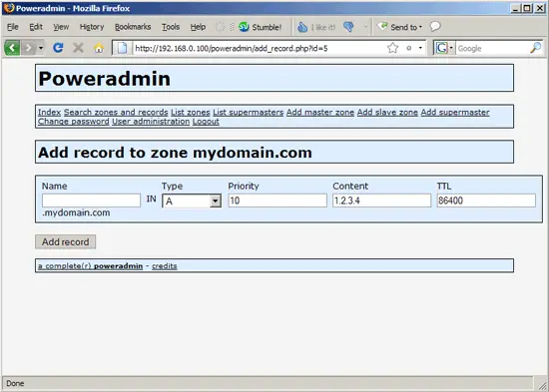
Task: Click the List supermasters link
Action: pos(249,113)
